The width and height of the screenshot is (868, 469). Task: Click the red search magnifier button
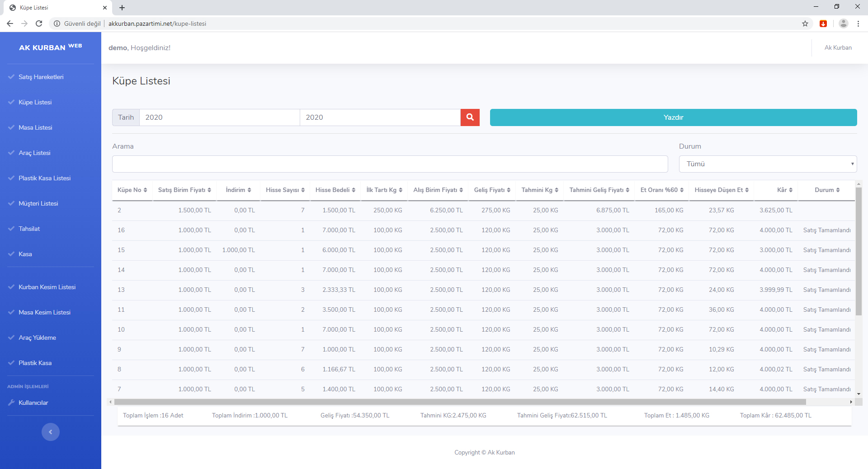pyautogui.click(x=470, y=117)
